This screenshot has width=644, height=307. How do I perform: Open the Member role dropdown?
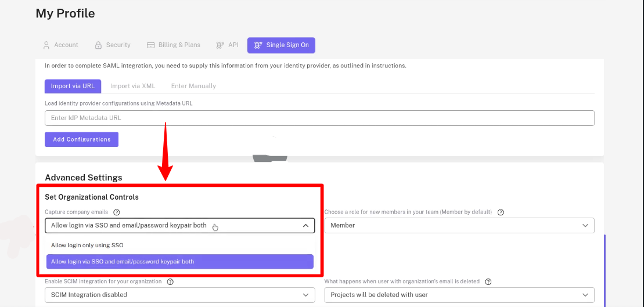[x=459, y=225]
